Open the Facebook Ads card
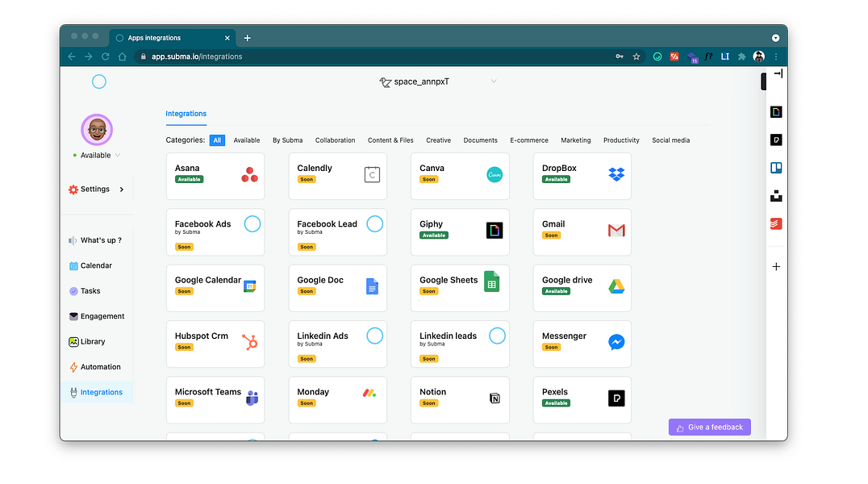 [215, 232]
